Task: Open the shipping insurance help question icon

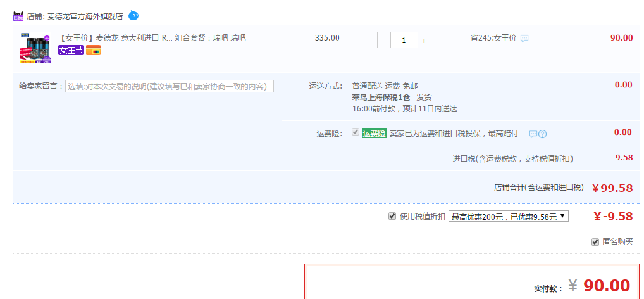Action: (x=542, y=134)
